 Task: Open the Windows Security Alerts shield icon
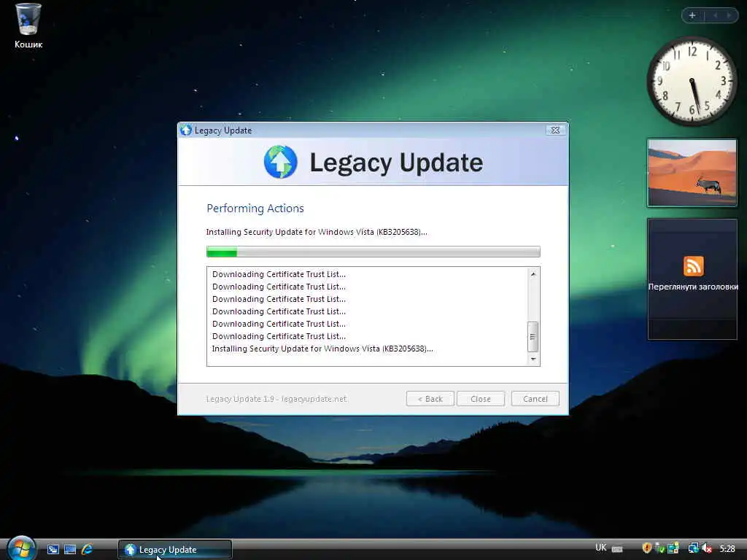(646, 548)
